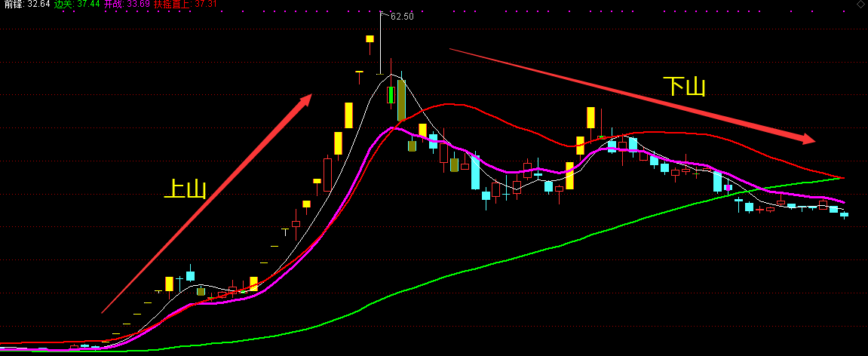
Task: Select the yellow 上山 text annotation
Action: 186,189
